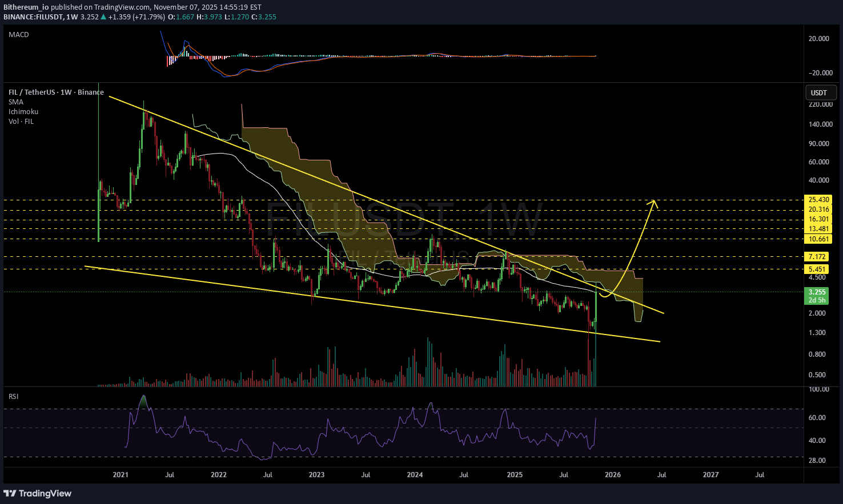Click the 2026 time axis label
843x504 pixels.
tap(613, 475)
